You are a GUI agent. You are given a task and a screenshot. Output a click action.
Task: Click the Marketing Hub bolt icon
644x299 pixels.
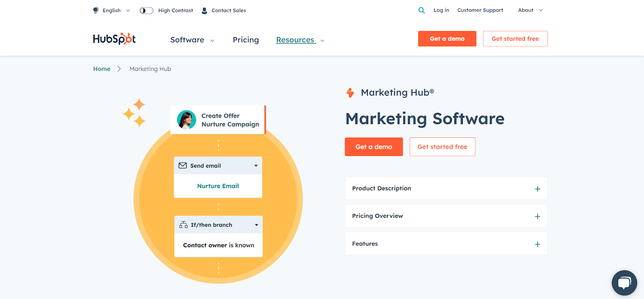coord(350,93)
